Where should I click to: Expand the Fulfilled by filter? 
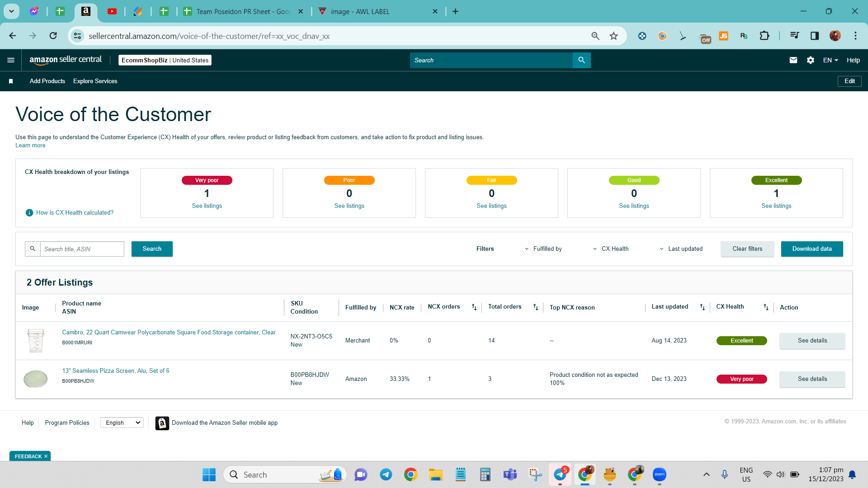543,249
